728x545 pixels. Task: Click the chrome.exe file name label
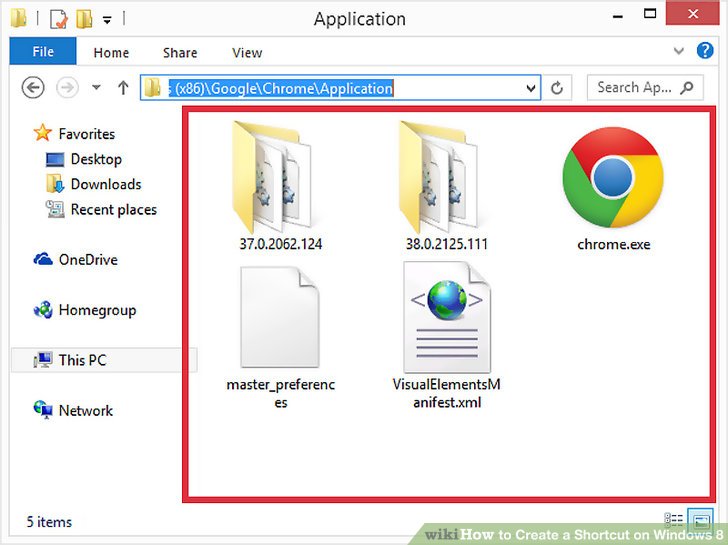click(613, 245)
